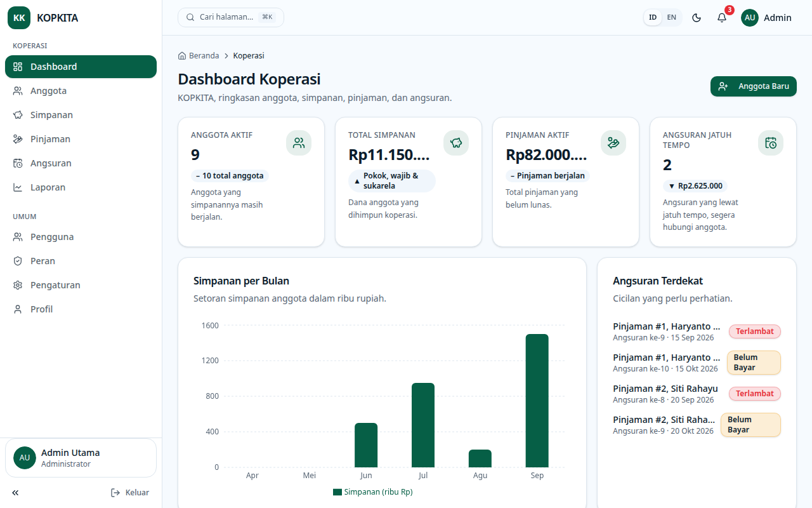Switch language to ID
Image resolution: width=812 pixels, height=508 pixels.
coord(653,18)
